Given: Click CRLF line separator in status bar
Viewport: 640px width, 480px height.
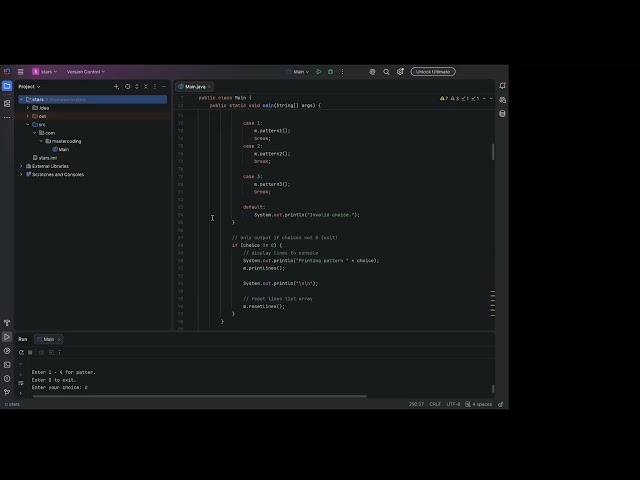Looking at the screenshot, I should click(435, 404).
